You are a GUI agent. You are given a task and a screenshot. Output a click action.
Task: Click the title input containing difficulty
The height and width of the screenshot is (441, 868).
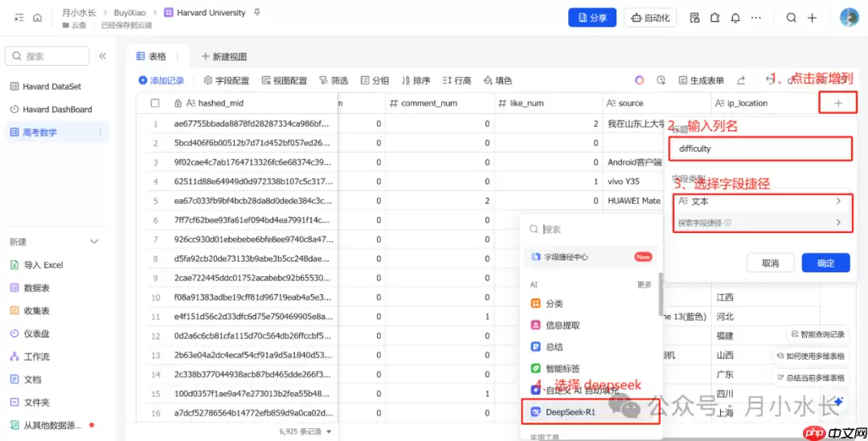pyautogui.click(x=760, y=149)
